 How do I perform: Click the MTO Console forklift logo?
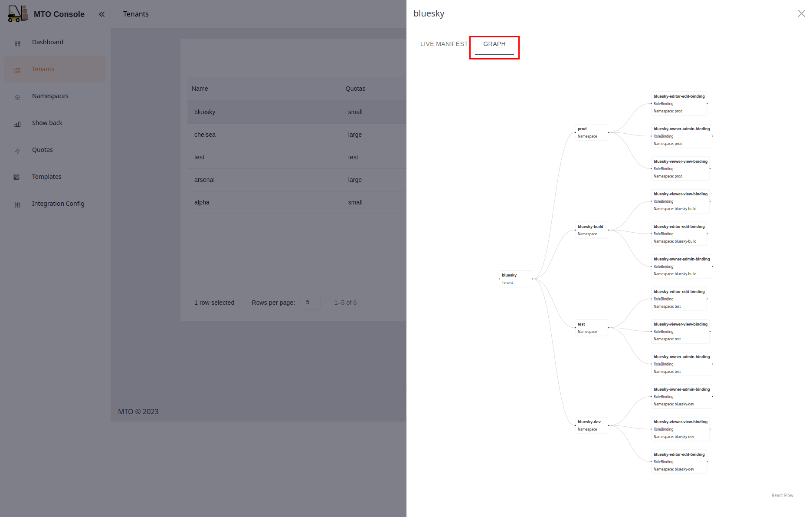pos(17,13)
